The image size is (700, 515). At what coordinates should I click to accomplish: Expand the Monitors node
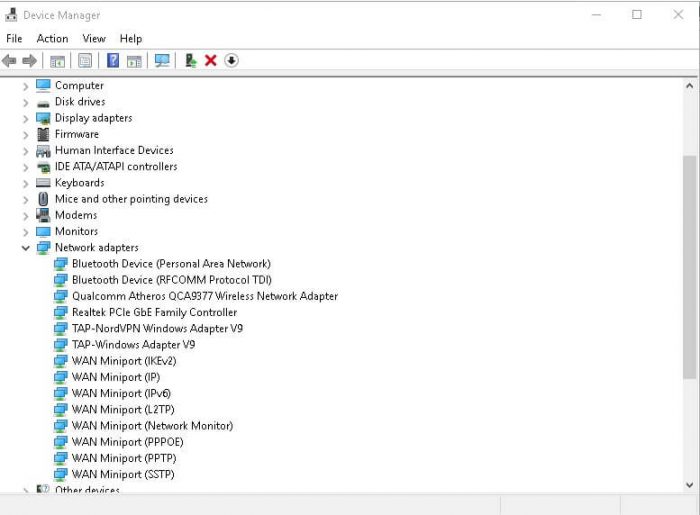(x=25, y=232)
